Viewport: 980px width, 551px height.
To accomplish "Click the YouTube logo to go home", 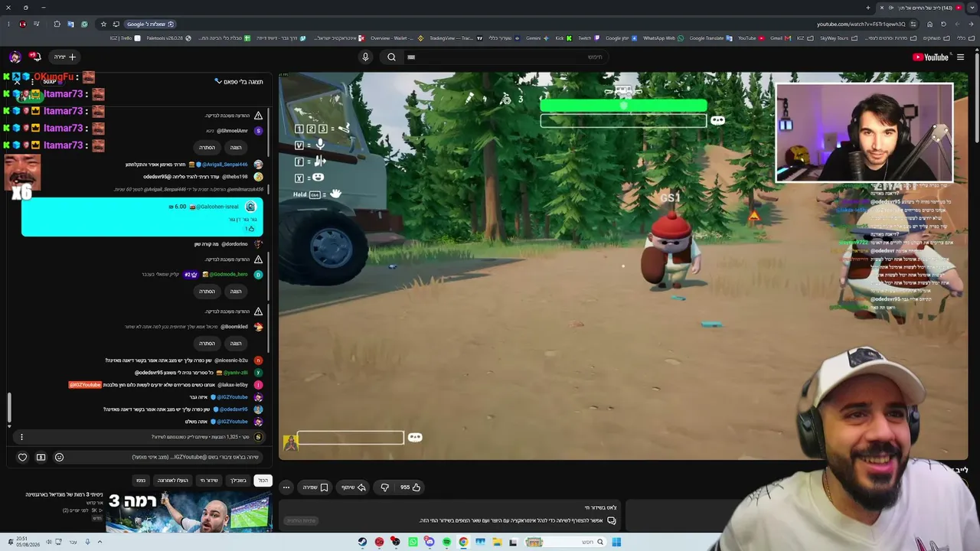I will coord(931,57).
